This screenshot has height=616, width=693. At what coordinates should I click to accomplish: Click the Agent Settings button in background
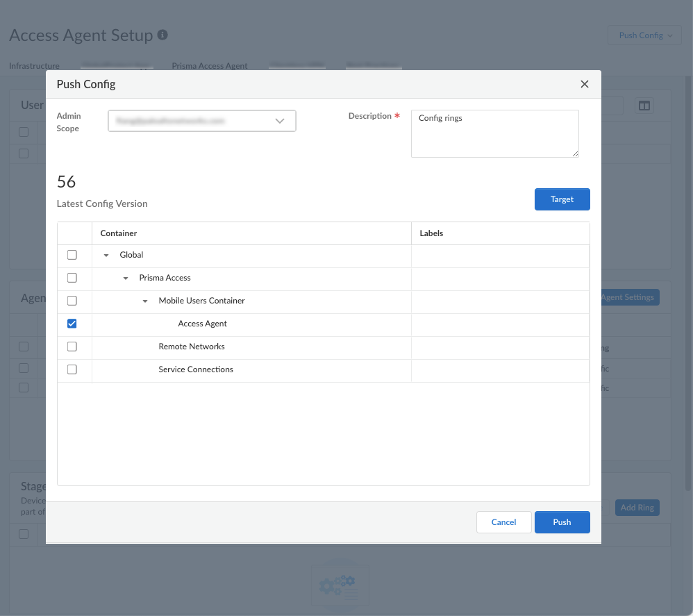[x=630, y=297]
